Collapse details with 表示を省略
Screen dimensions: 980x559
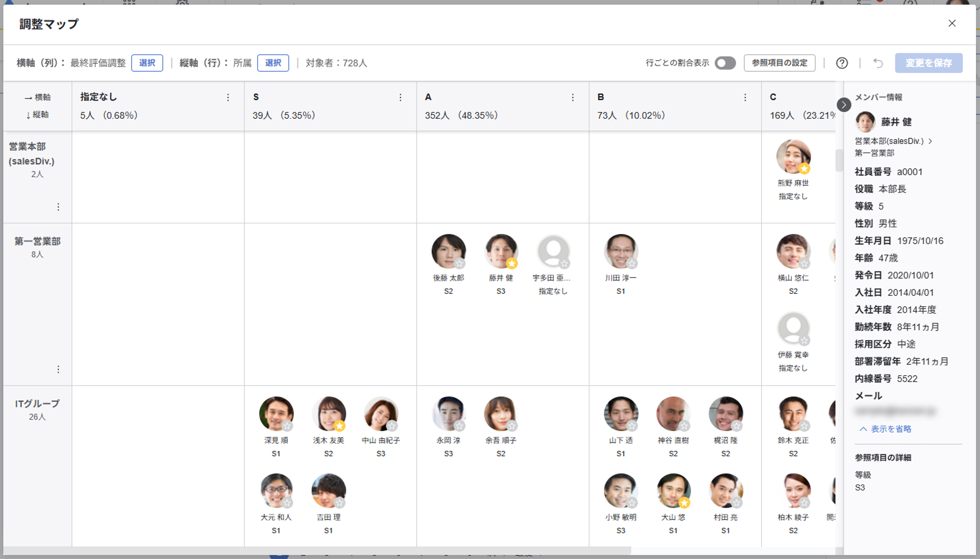(886, 429)
